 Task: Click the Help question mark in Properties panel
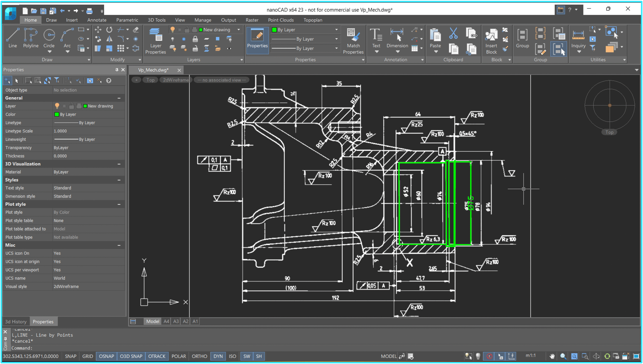click(109, 80)
